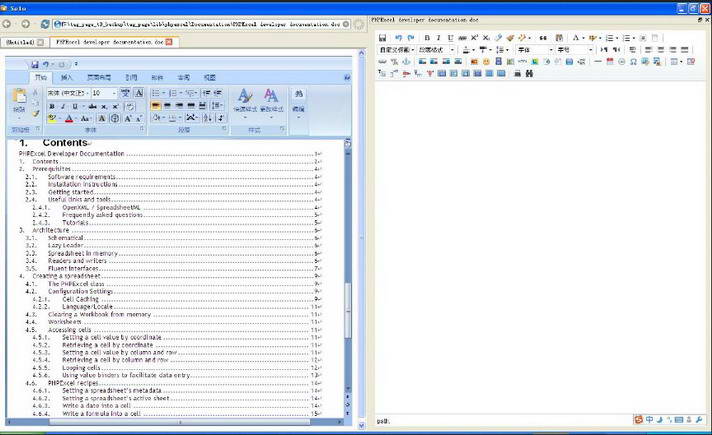This screenshot has width=712, height=435.
Task: Open the Aa change case dropdown in Word
Action: point(85,119)
